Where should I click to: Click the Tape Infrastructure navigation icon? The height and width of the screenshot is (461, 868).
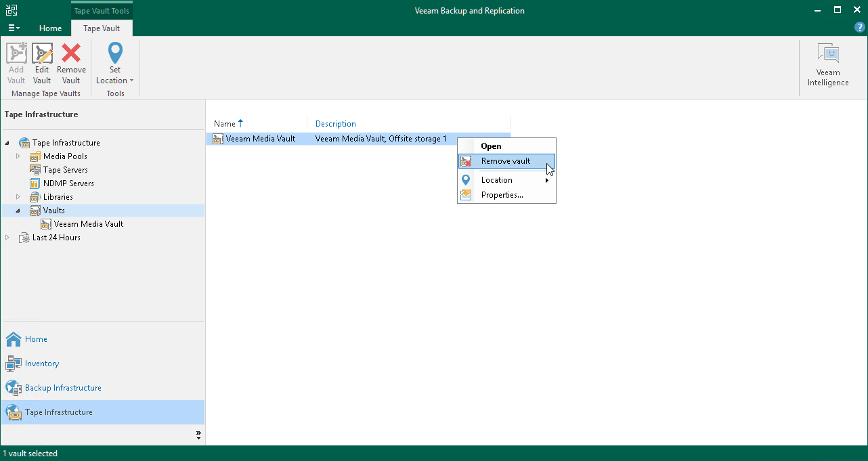(x=14, y=412)
